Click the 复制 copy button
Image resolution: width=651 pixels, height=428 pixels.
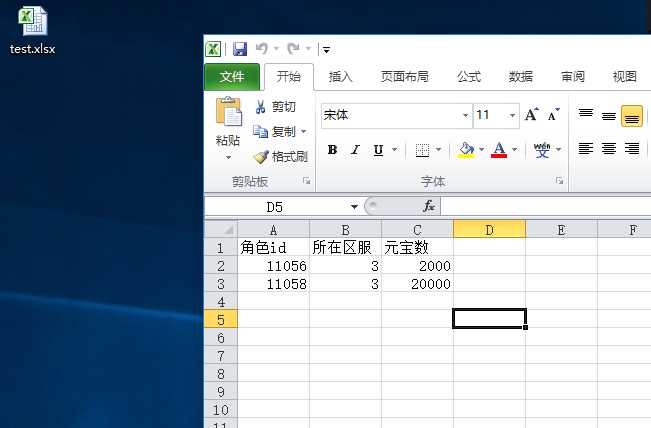tap(275, 132)
